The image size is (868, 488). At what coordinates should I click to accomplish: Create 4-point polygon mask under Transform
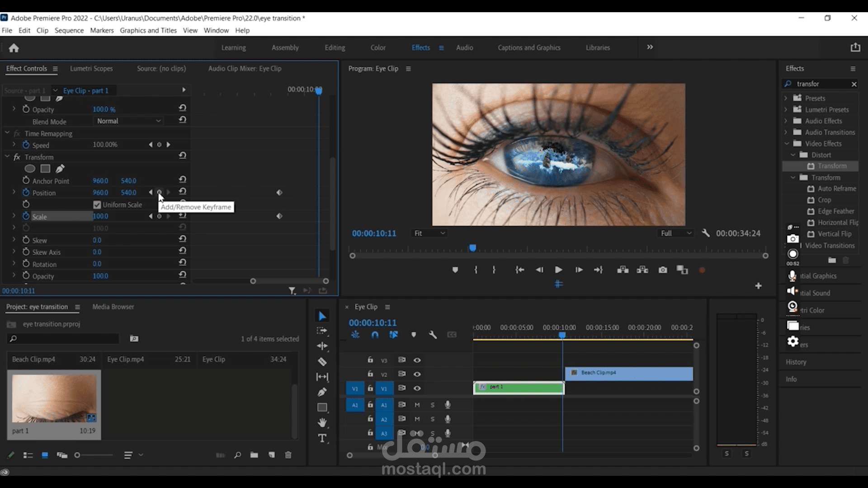point(45,169)
